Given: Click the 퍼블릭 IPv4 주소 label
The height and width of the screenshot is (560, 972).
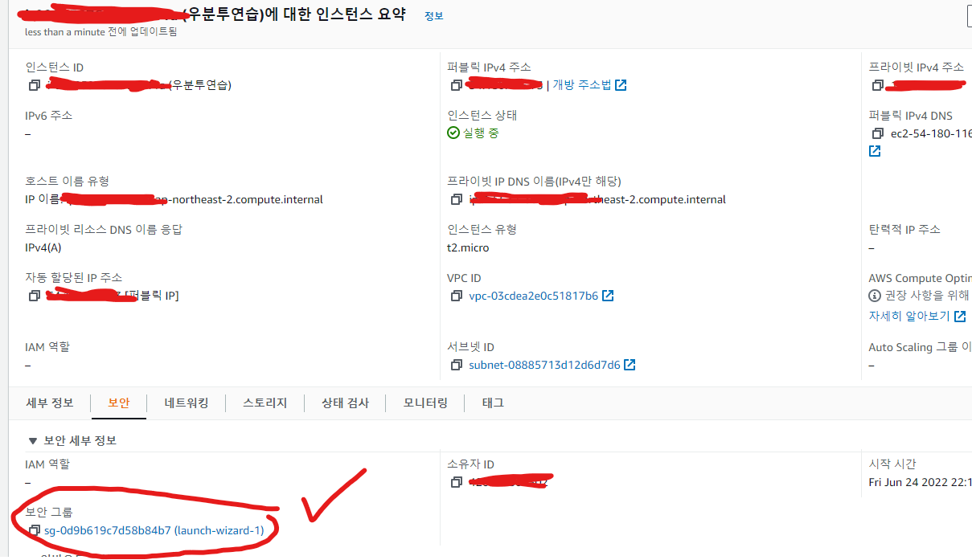Looking at the screenshot, I should tap(490, 67).
